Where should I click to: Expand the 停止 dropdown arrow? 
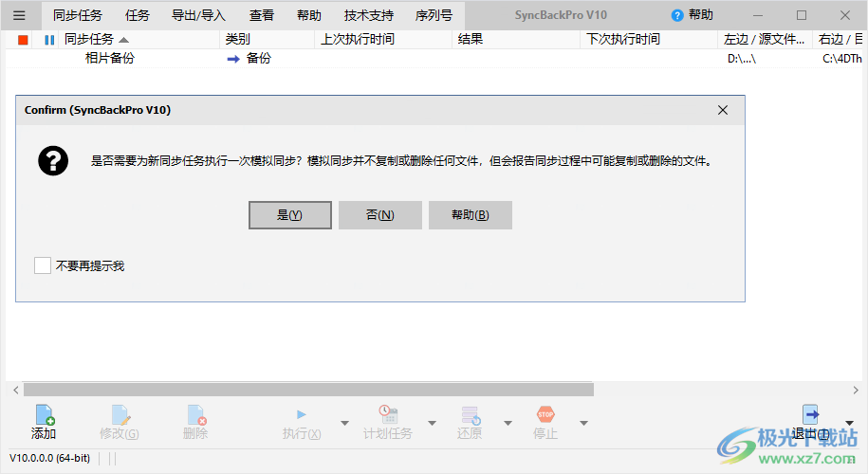(583, 423)
